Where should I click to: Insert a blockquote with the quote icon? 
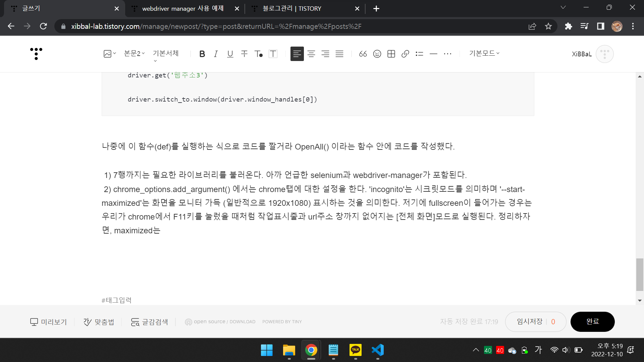coord(363,54)
